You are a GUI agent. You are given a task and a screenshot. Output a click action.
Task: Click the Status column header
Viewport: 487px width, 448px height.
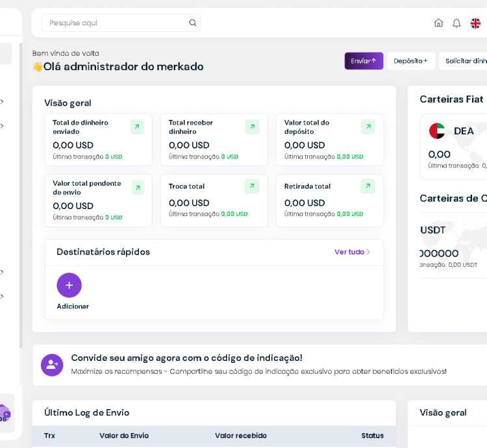tap(372, 436)
